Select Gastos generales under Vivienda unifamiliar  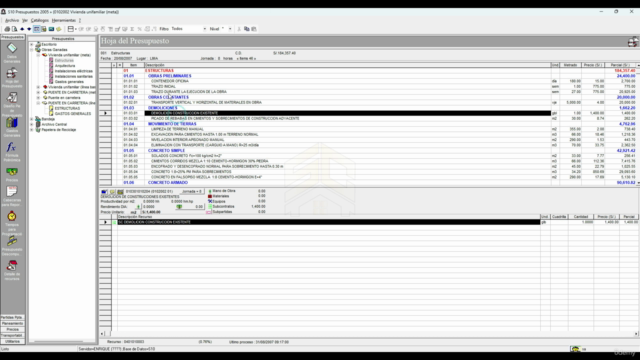click(x=69, y=82)
